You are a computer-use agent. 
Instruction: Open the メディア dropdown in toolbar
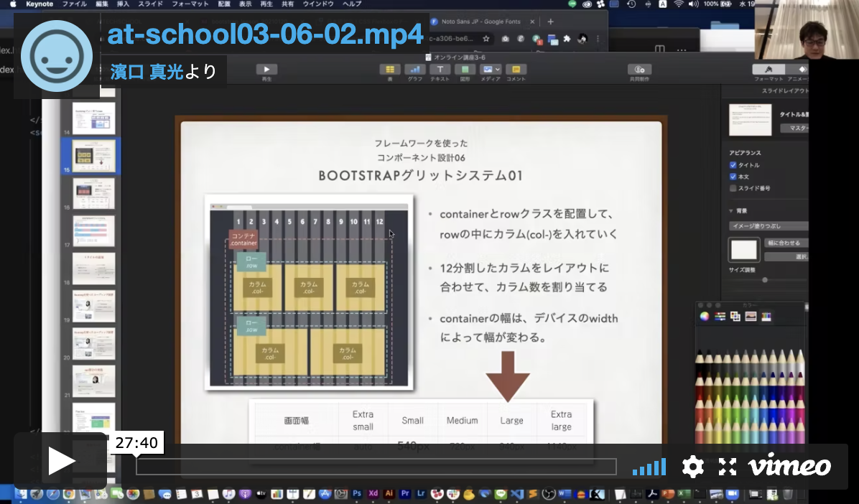coord(491,70)
